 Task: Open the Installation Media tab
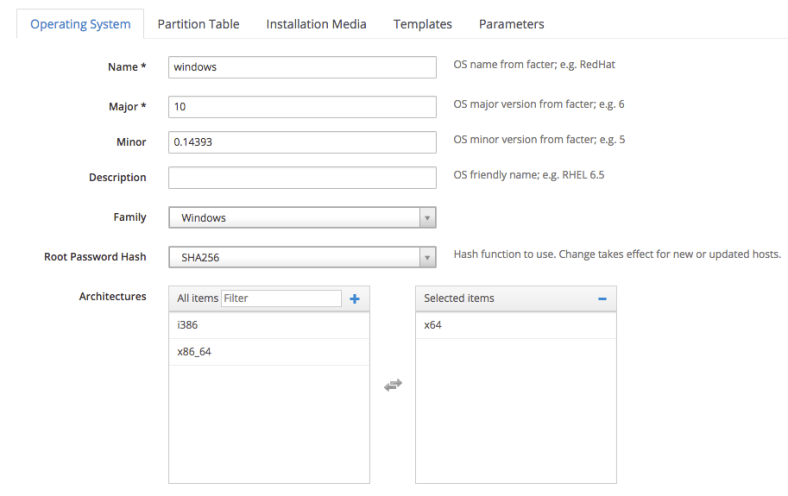316,24
